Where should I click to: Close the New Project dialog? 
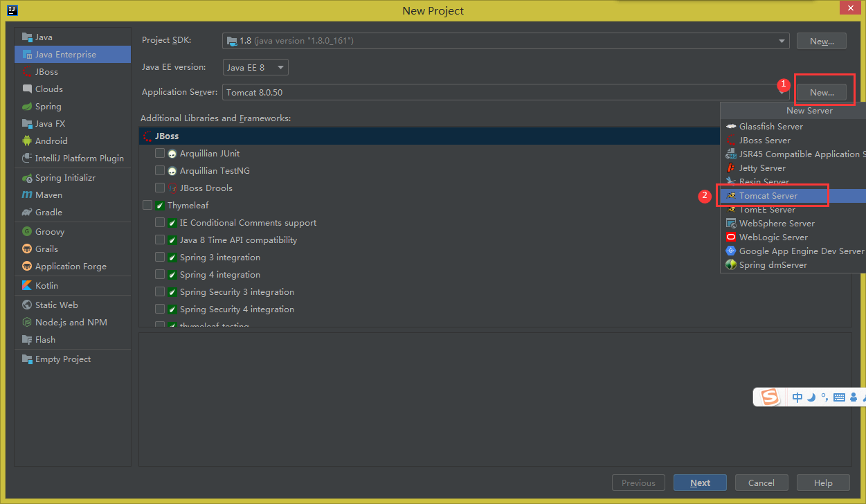(849, 8)
